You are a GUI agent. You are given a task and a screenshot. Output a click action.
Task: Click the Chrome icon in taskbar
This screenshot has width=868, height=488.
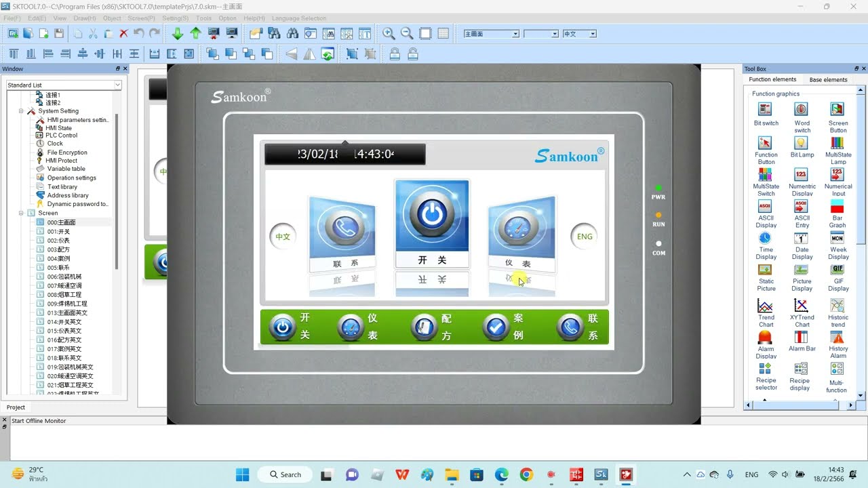click(x=526, y=474)
